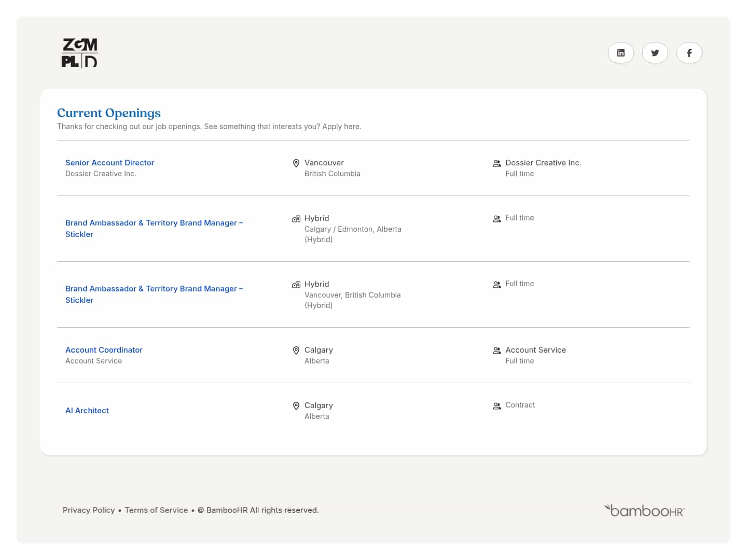Open the LinkedIn social media icon
The height and width of the screenshot is (560, 747).
point(621,52)
